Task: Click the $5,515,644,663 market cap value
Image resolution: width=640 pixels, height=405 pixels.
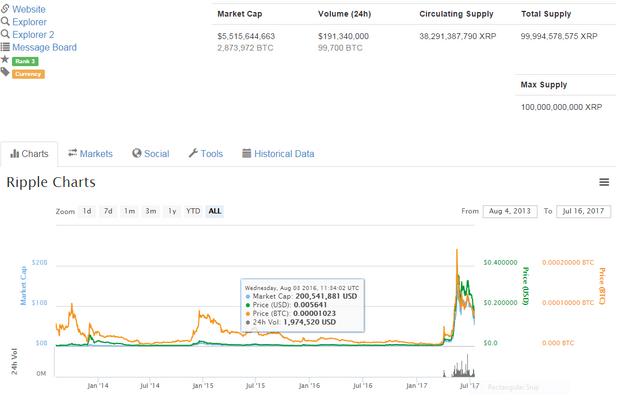Action: pyautogui.click(x=246, y=36)
